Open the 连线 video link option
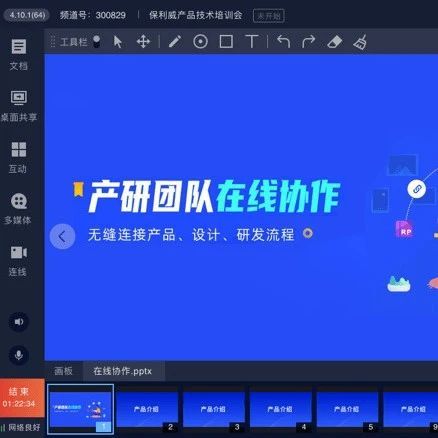 click(x=18, y=261)
